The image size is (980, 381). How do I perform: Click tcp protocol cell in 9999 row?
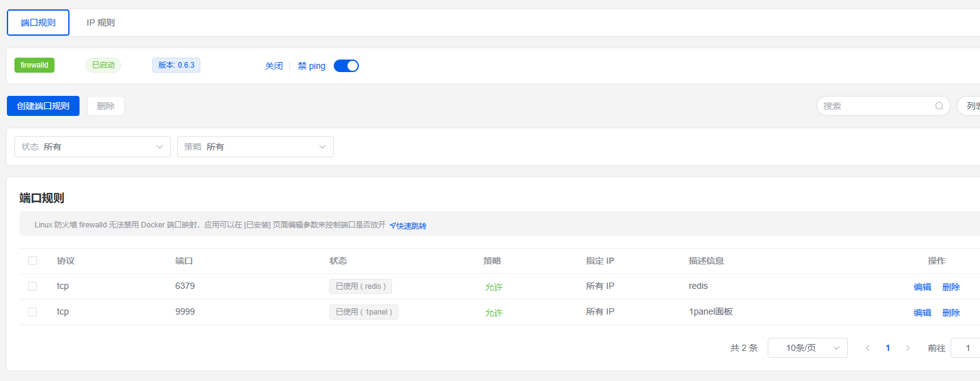(63, 311)
